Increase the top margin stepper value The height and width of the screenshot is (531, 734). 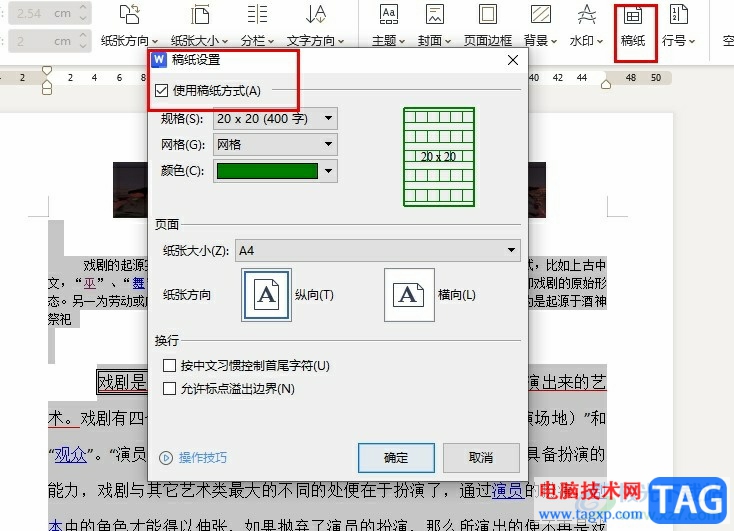coord(83,8)
